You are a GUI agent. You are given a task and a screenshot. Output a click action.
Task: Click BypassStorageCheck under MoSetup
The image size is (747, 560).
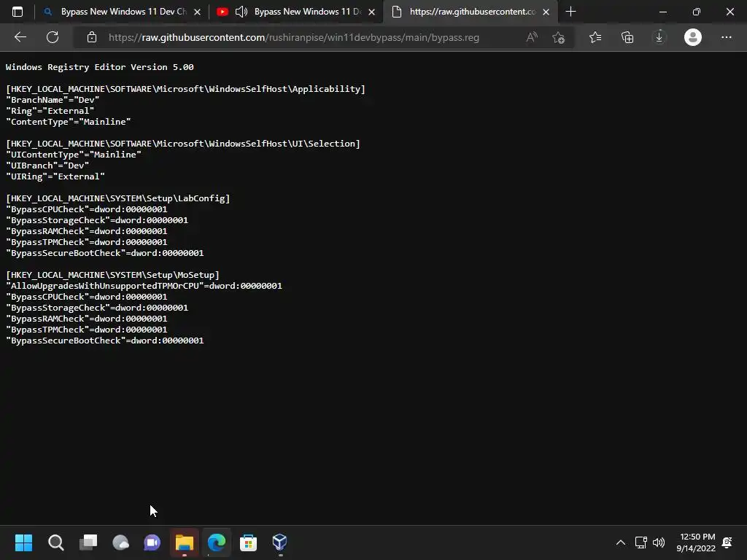97,308
